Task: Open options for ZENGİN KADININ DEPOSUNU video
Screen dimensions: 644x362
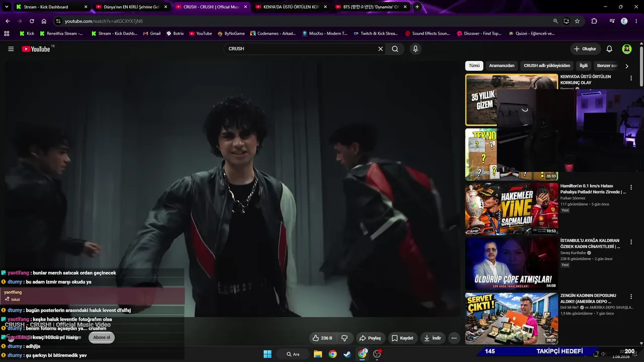Action: pos(631,297)
